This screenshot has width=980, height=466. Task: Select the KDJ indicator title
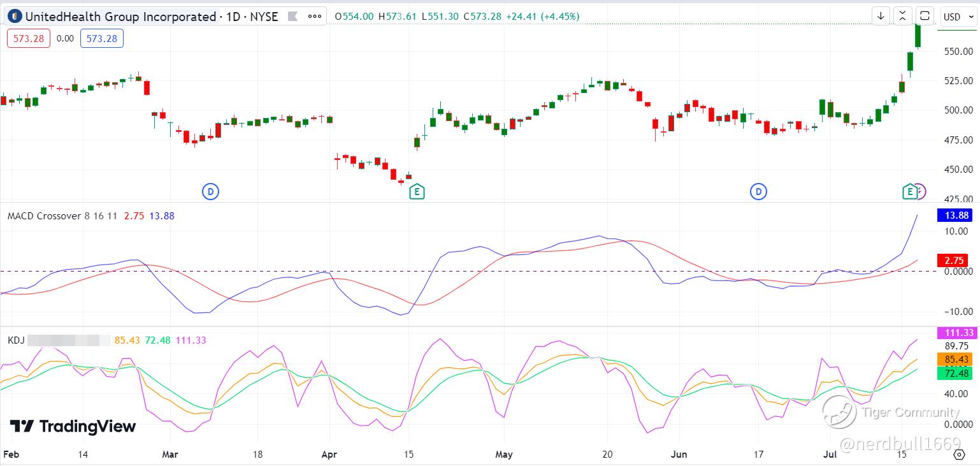click(x=16, y=340)
